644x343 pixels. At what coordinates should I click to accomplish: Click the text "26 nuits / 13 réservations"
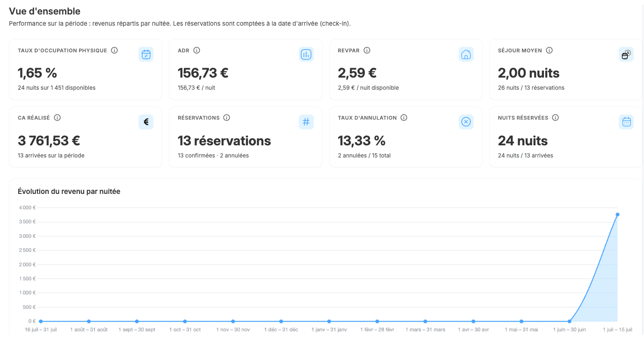(531, 88)
